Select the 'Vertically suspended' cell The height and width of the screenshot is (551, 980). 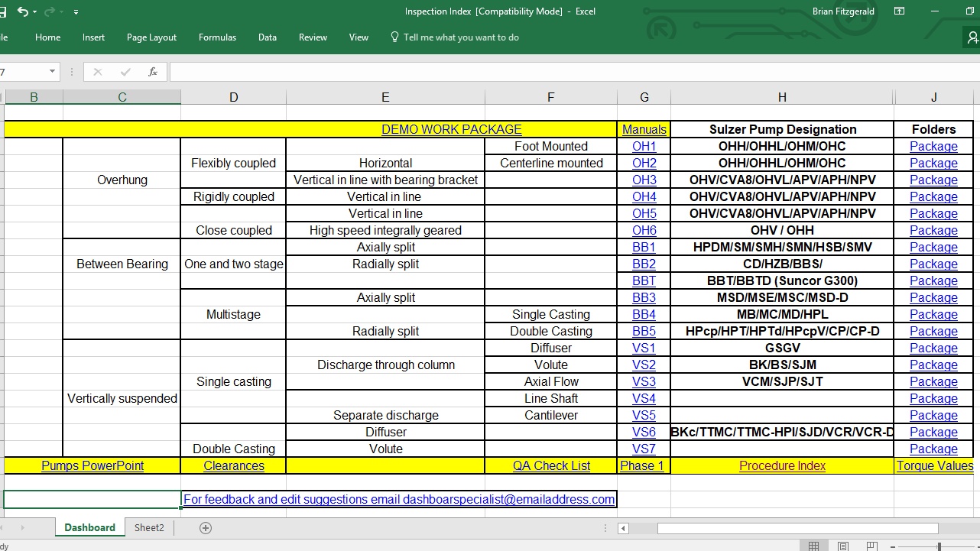tap(122, 399)
